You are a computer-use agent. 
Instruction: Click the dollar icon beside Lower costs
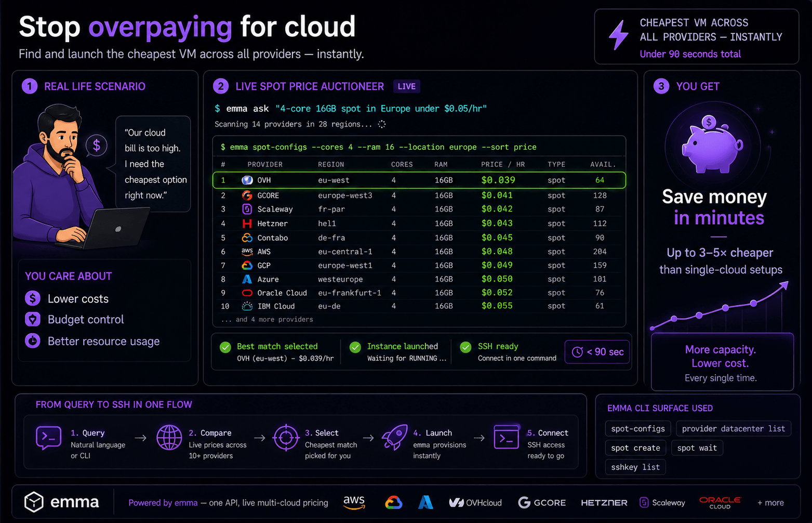tap(33, 298)
